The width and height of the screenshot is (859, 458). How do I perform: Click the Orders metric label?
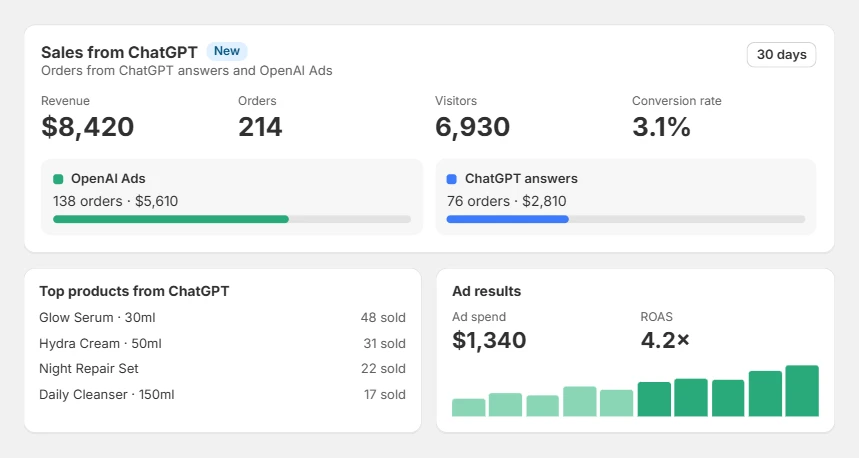click(x=257, y=101)
